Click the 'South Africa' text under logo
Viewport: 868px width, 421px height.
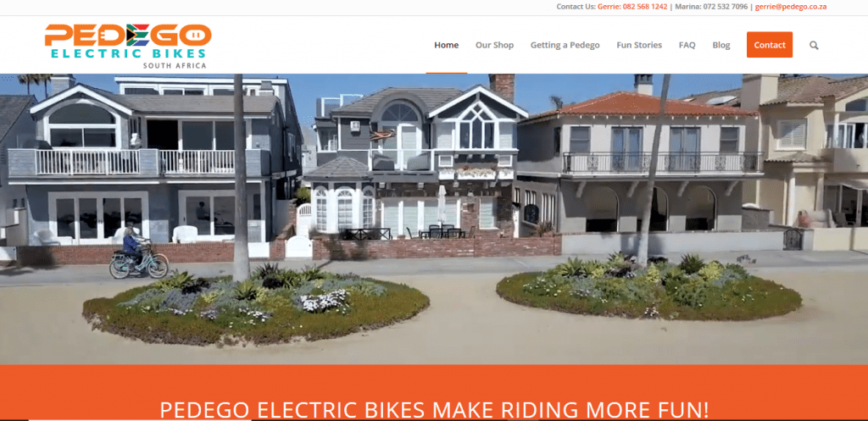click(x=175, y=65)
